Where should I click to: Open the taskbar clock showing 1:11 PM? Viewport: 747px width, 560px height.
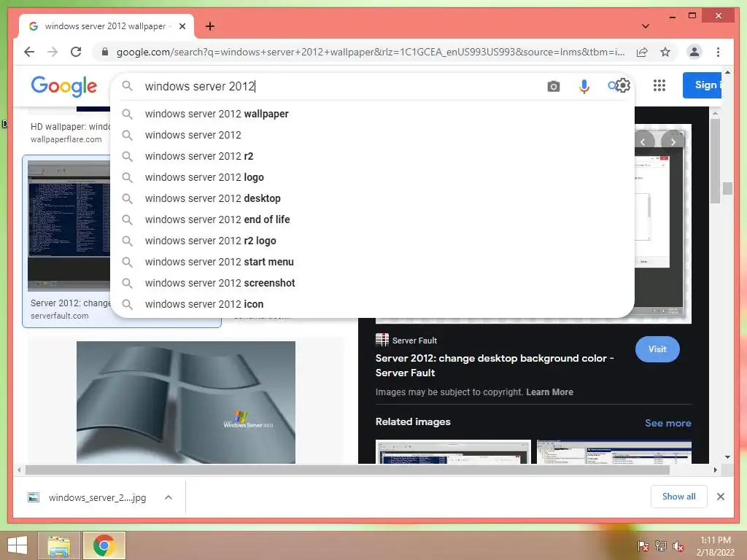pyautogui.click(x=715, y=546)
